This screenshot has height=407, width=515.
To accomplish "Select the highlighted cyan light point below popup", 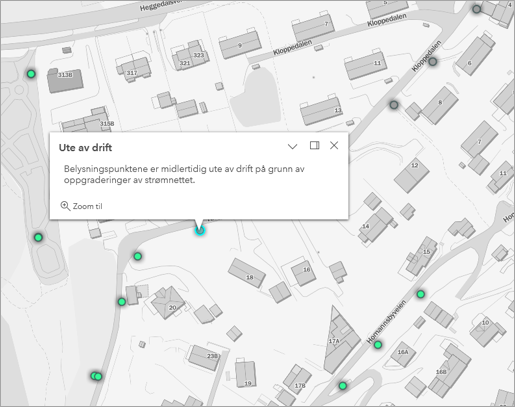I will click(200, 230).
